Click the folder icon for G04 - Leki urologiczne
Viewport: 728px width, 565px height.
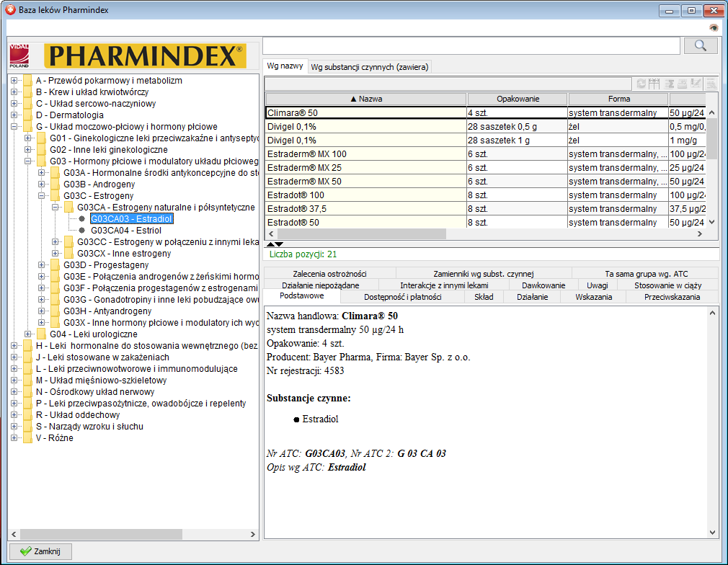point(42,334)
